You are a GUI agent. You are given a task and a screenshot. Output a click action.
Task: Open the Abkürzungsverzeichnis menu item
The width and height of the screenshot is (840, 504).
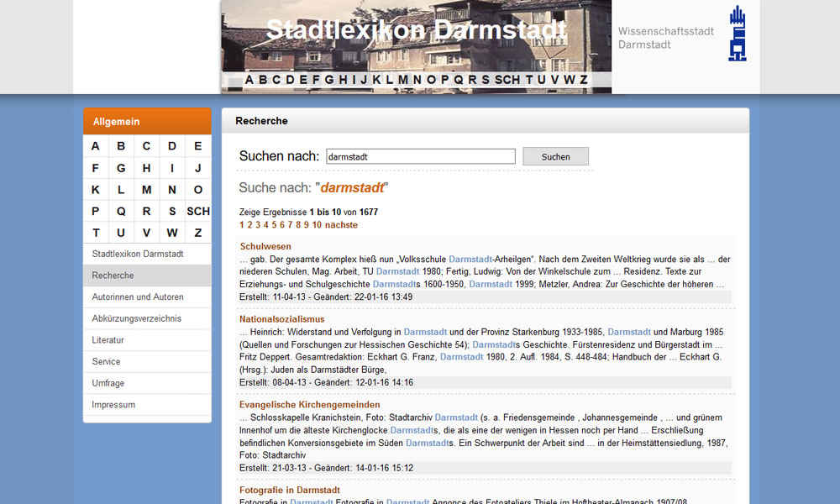click(137, 318)
